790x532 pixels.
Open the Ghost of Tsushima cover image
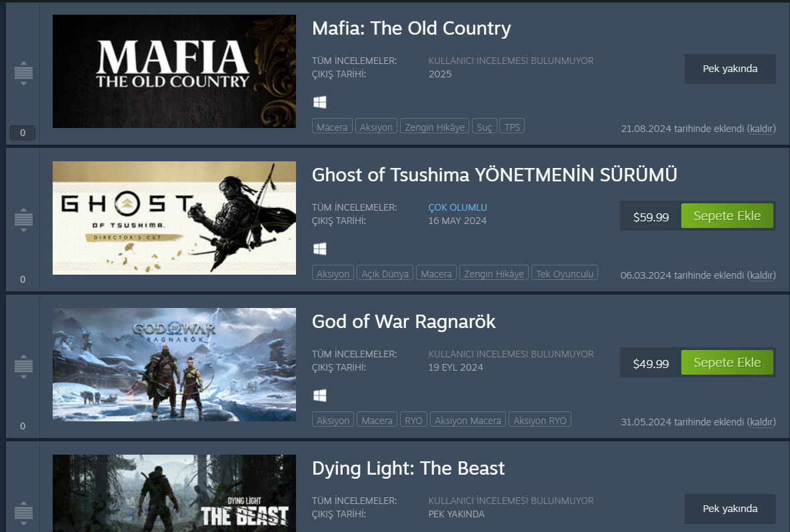point(174,217)
